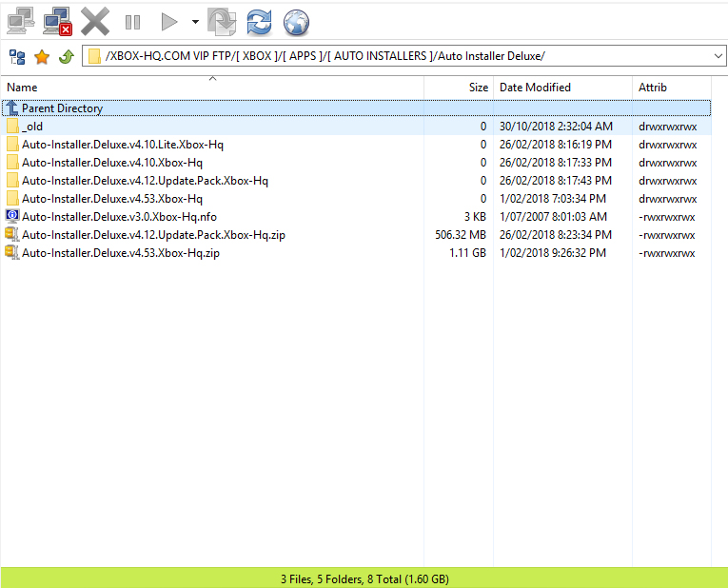
Task: Click the grayed copy-transfer documents icon
Action: point(223,21)
